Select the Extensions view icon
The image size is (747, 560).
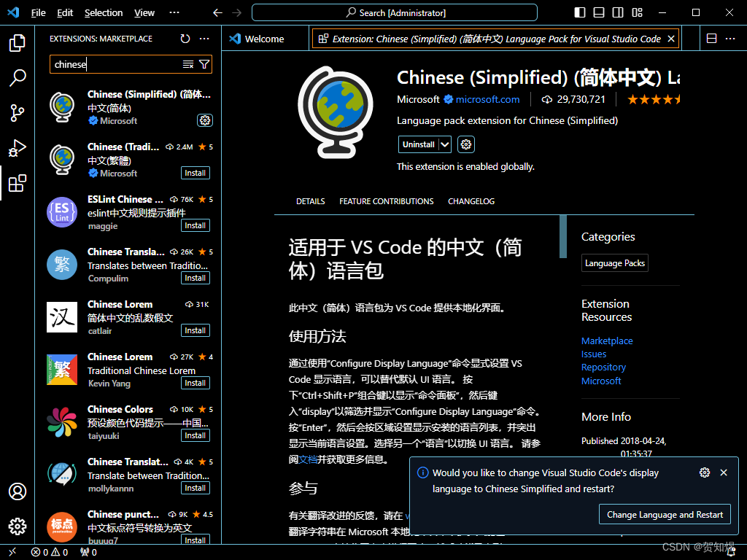point(18,183)
